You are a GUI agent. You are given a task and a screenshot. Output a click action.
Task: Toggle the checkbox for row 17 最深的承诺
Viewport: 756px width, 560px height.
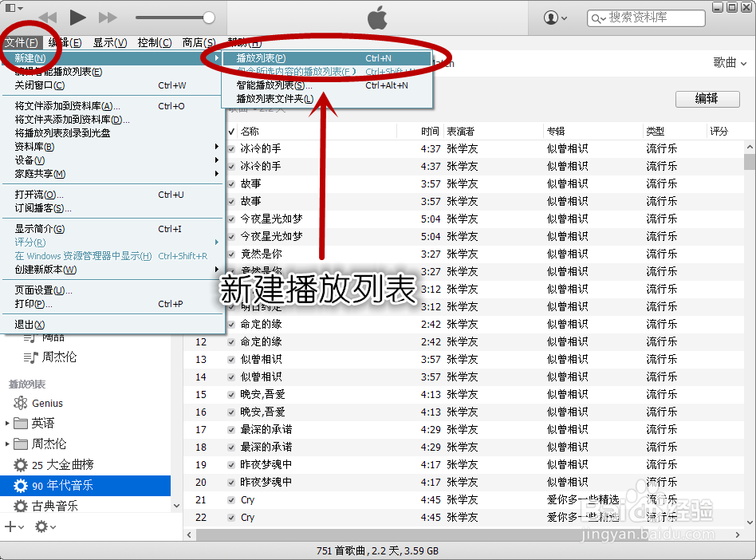231,430
